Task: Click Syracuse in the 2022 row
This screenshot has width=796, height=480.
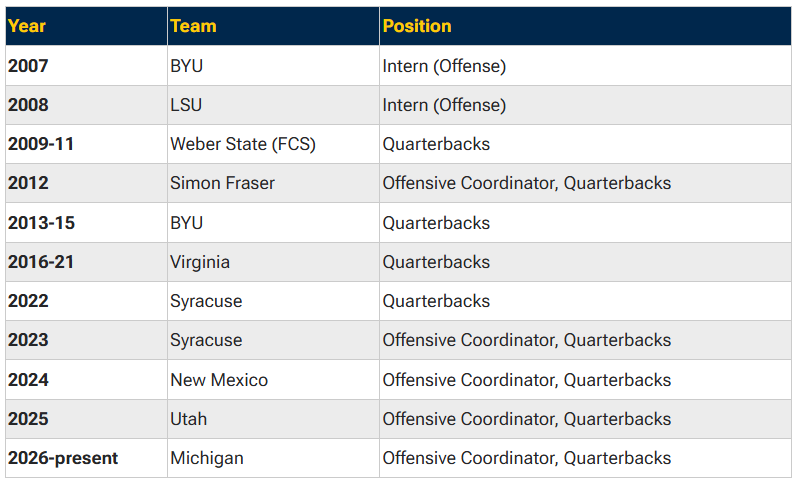Action: tap(273, 301)
